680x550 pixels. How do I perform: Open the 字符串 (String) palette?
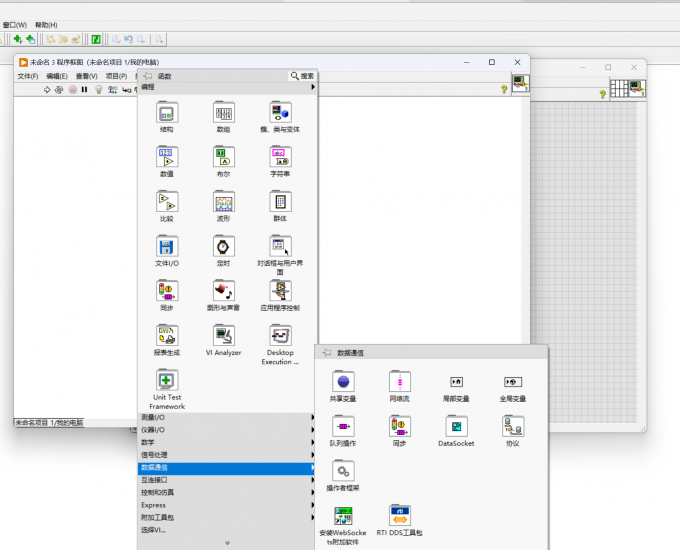(x=280, y=157)
